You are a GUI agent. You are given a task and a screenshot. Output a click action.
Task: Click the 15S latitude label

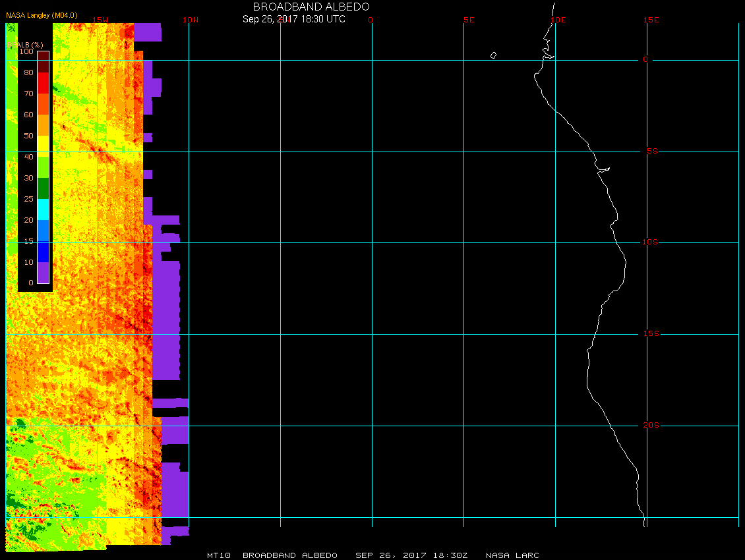[x=650, y=334]
